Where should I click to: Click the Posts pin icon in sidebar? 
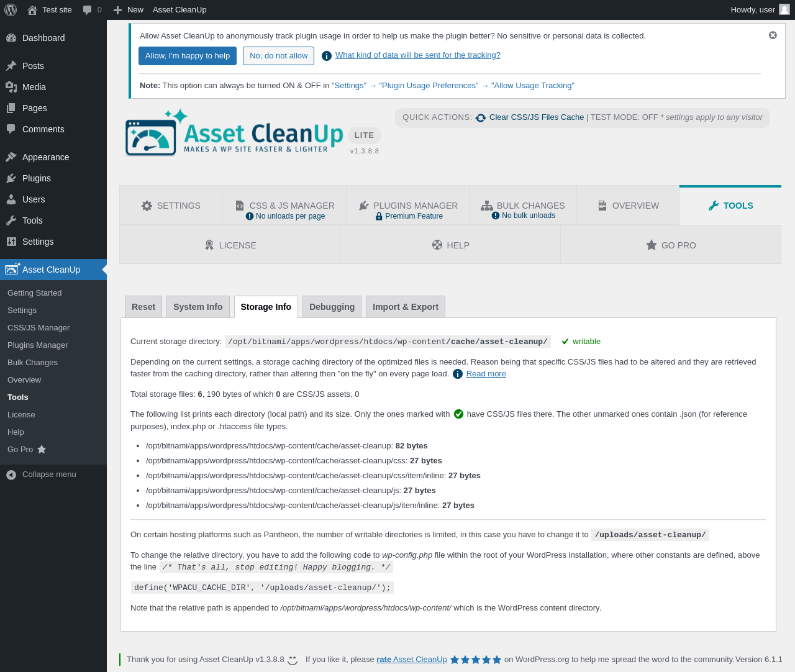11,66
